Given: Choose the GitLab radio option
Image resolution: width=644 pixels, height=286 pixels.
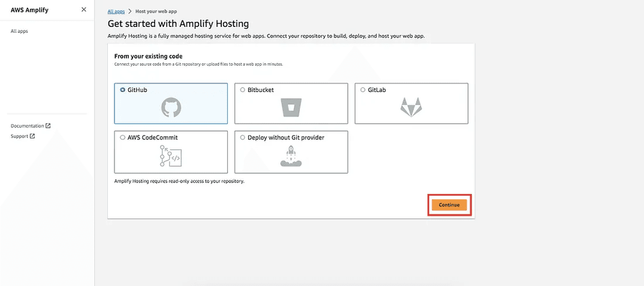Looking at the screenshot, I should tap(363, 90).
